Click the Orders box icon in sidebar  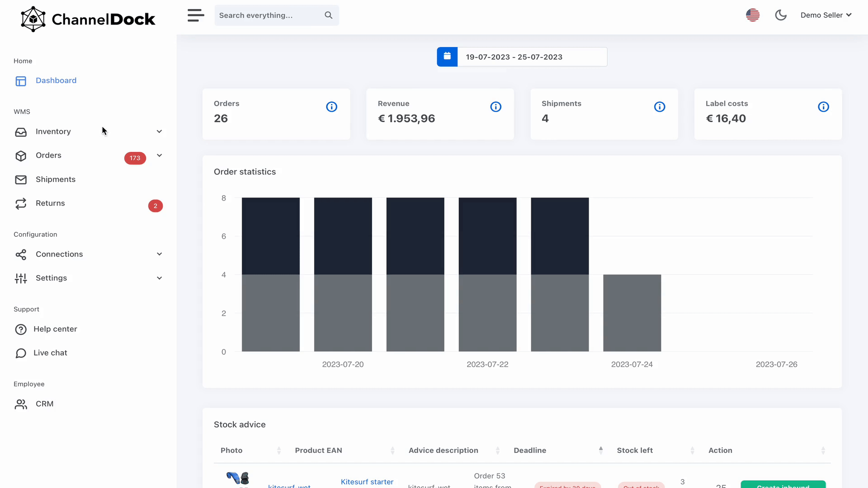click(21, 156)
